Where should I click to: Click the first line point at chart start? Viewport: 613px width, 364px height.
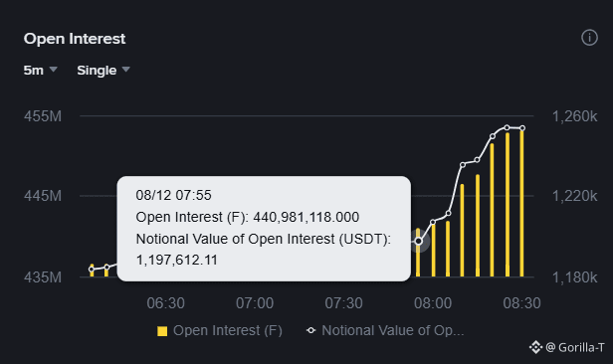click(x=92, y=270)
